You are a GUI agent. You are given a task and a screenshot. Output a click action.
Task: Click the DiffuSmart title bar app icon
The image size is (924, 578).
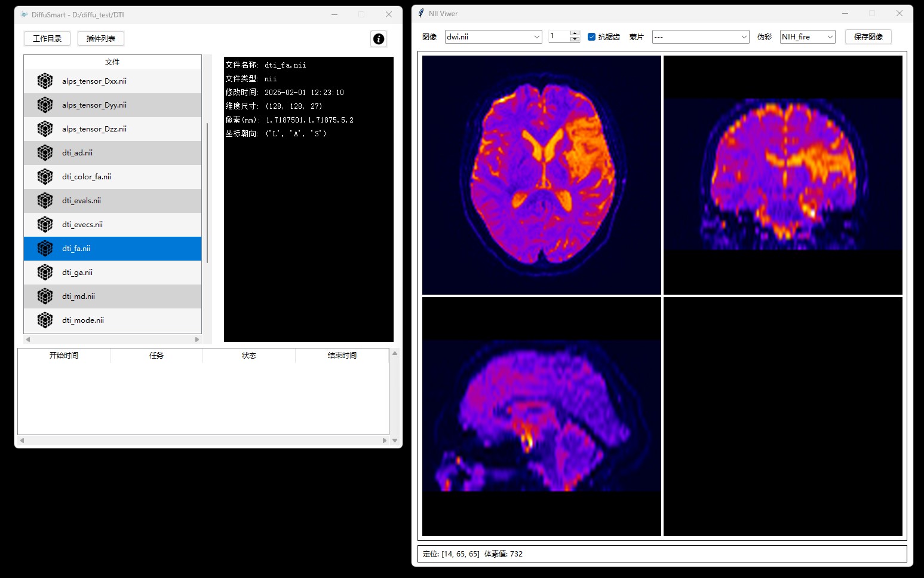coord(24,14)
